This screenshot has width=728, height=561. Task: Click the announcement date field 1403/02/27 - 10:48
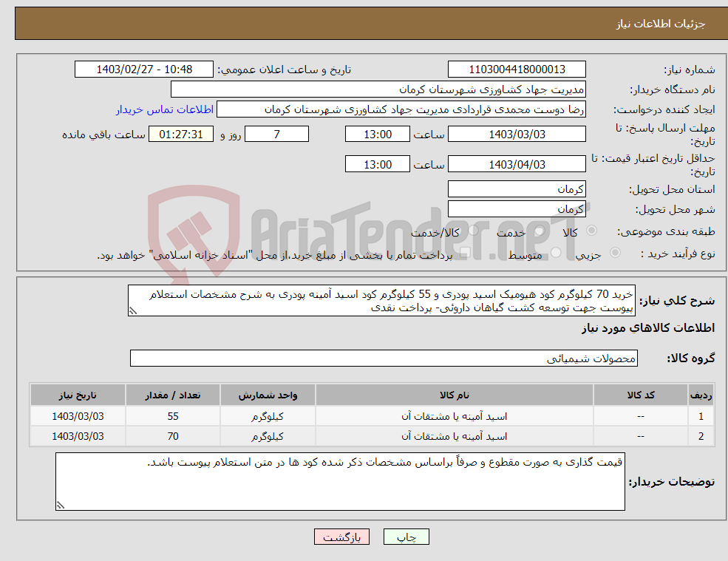point(144,69)
